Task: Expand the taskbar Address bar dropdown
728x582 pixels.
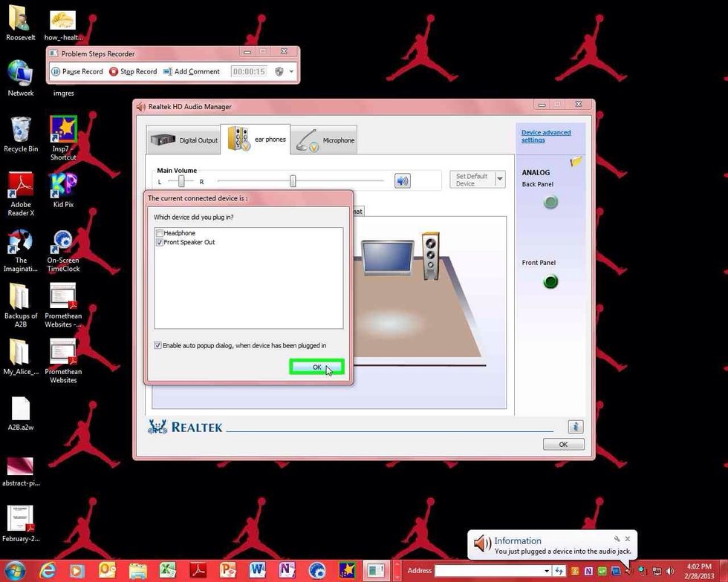Action: (547, 571)
